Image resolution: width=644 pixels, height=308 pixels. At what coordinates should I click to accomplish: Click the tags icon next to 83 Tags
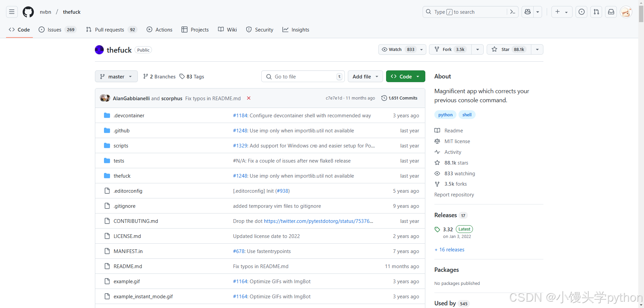click(182, 76)
